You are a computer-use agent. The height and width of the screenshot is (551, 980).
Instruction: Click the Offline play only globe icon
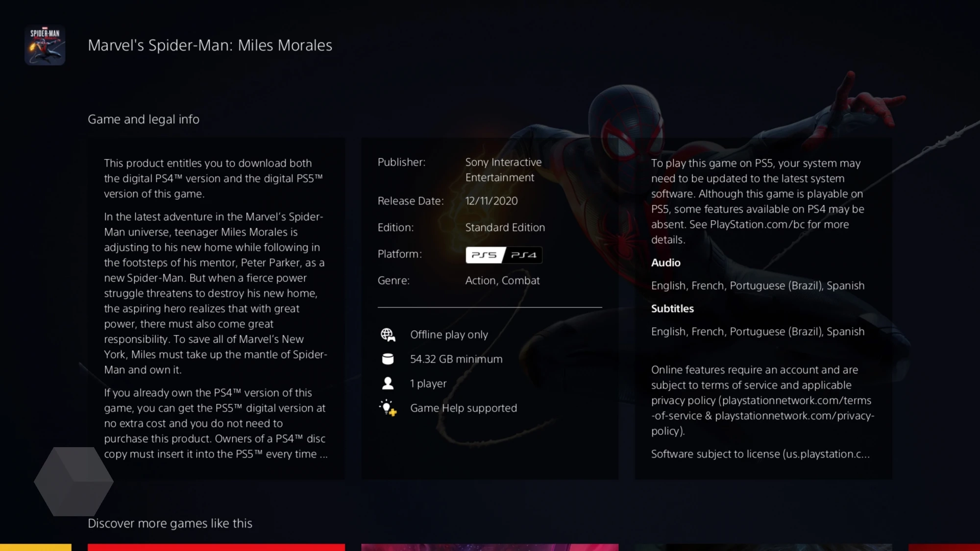click(388, 335)
